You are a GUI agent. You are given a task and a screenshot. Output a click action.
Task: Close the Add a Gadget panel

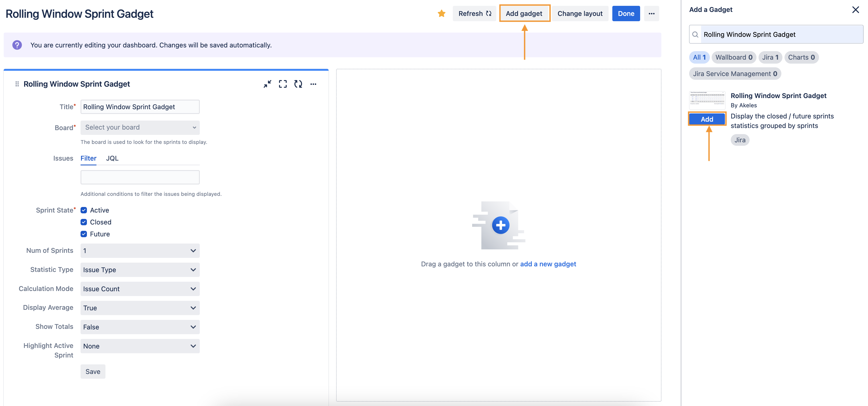coord(855,10)
